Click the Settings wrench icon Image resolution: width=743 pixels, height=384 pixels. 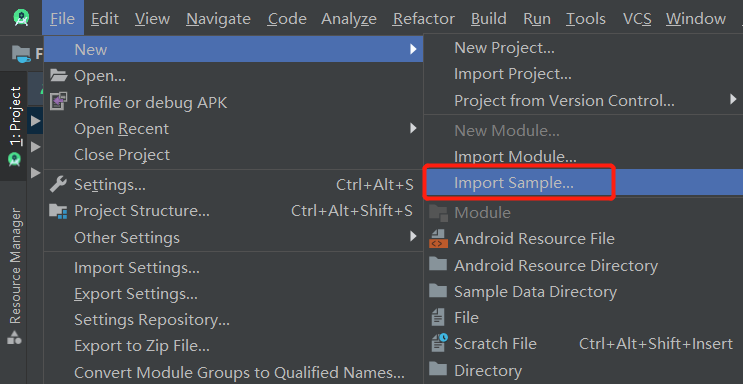[58, 184]
